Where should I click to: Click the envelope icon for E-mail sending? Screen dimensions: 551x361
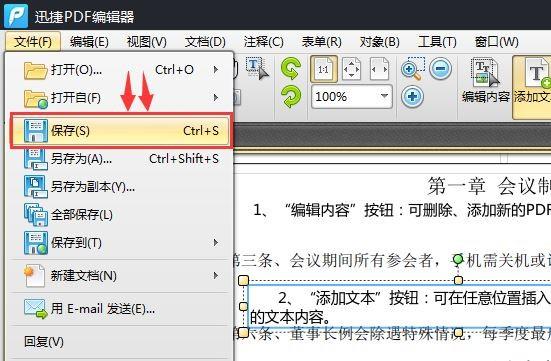point(35,309)
